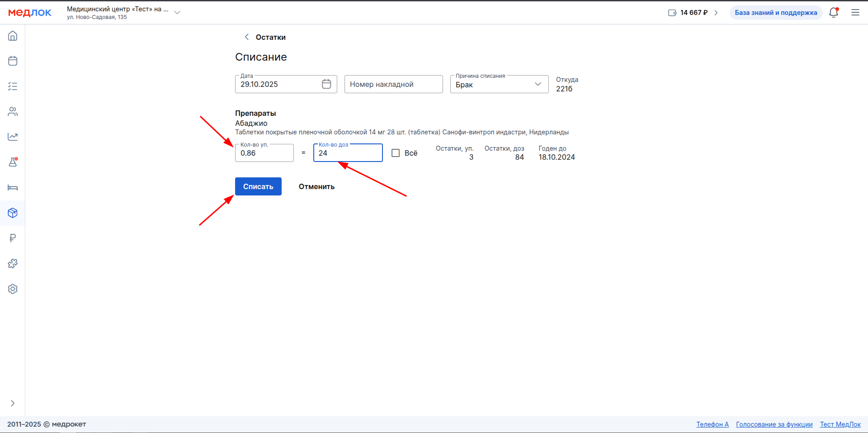Open the hospital bed sidebar icon
Viewport: 868px width, 433px height.
coord(13,188)
